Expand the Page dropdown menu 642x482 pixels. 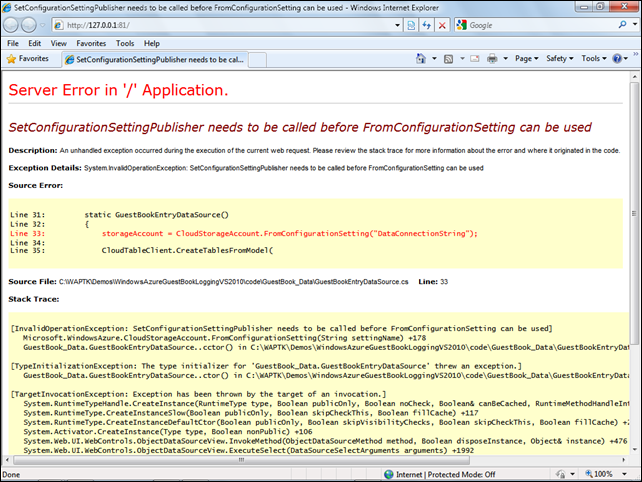(527, 59)
